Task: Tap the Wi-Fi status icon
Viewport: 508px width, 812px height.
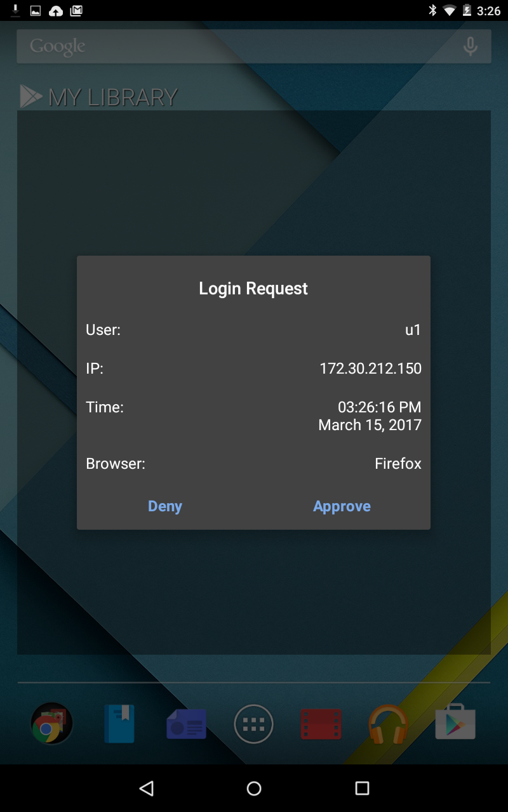Action: click(x=450, y=10)
